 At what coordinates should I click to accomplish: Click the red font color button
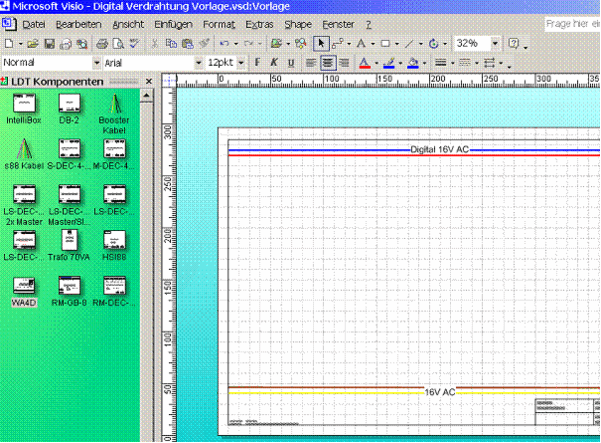(x=364, y=63)
